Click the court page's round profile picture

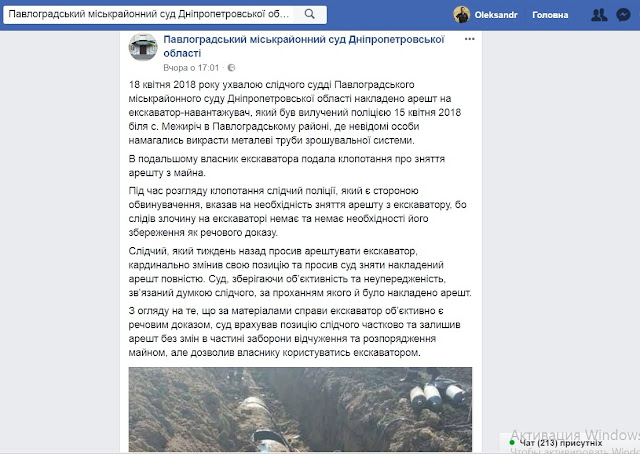coord(143,47)
